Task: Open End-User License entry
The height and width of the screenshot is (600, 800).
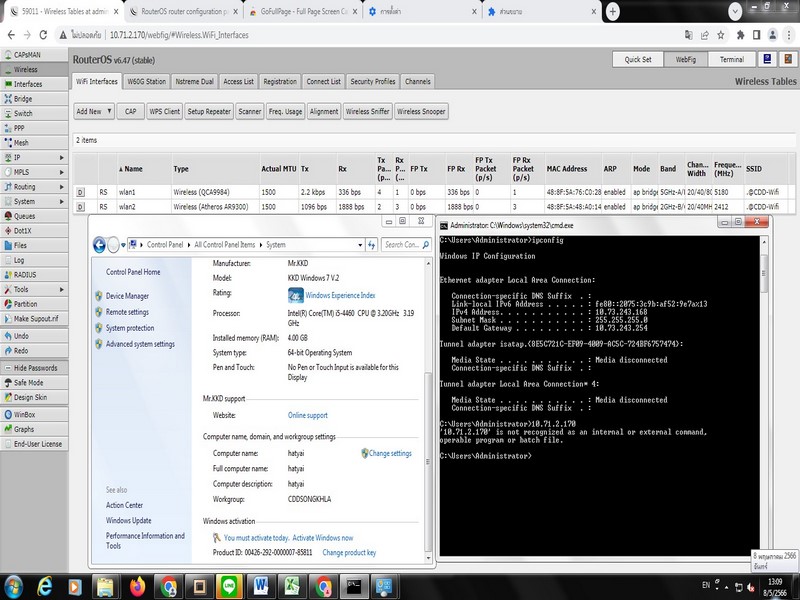Action: 34,444
